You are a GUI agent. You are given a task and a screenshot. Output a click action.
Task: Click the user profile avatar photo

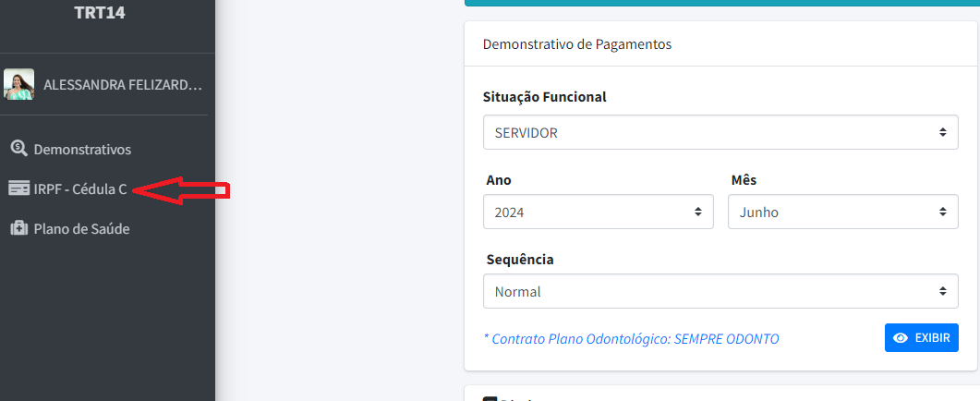click(x=19, y=84)
